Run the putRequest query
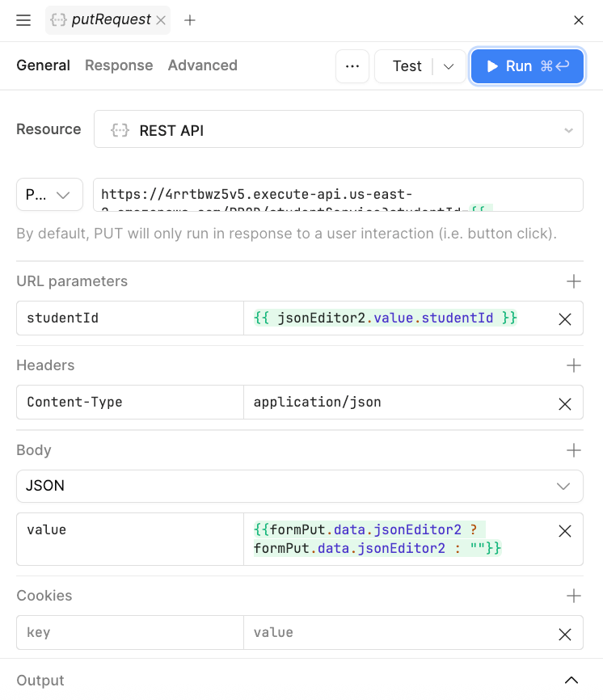Image resolution: width=603 pixels, height=700 pixels. coord(527,65)
